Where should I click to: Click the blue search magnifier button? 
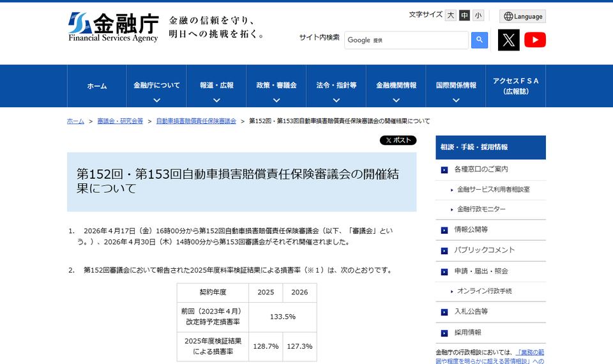(480, 40)
